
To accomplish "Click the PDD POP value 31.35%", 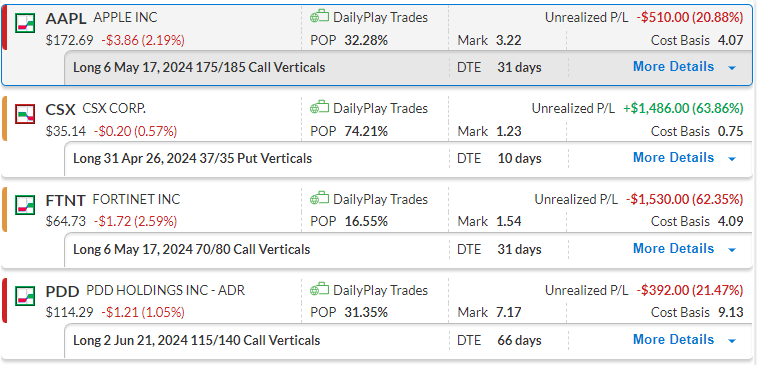I will (366, 312).
